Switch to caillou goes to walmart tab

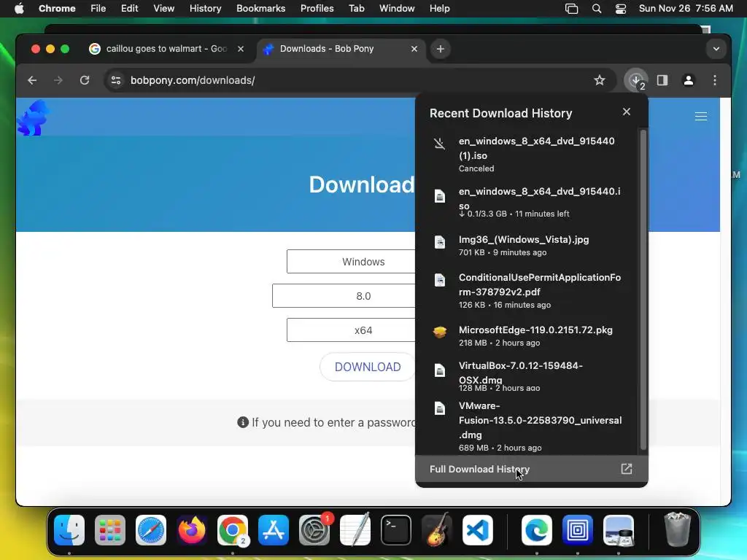click(166, 49)
